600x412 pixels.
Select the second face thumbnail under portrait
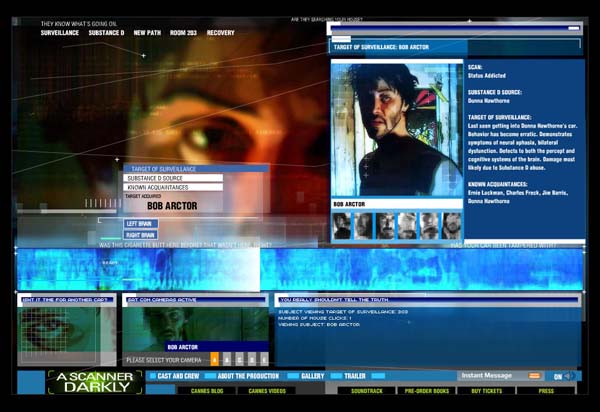(364, 226)
